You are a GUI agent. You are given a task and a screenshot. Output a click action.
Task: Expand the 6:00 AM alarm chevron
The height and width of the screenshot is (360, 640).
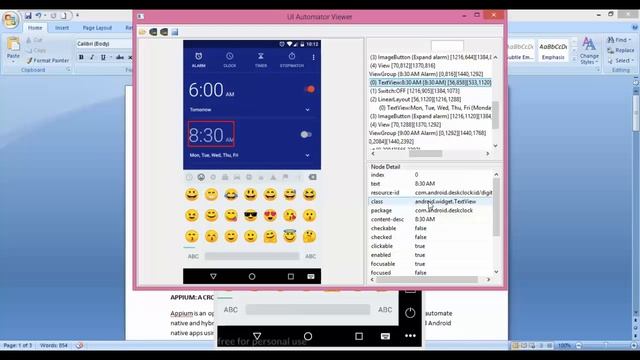click(x=307, y=110)
